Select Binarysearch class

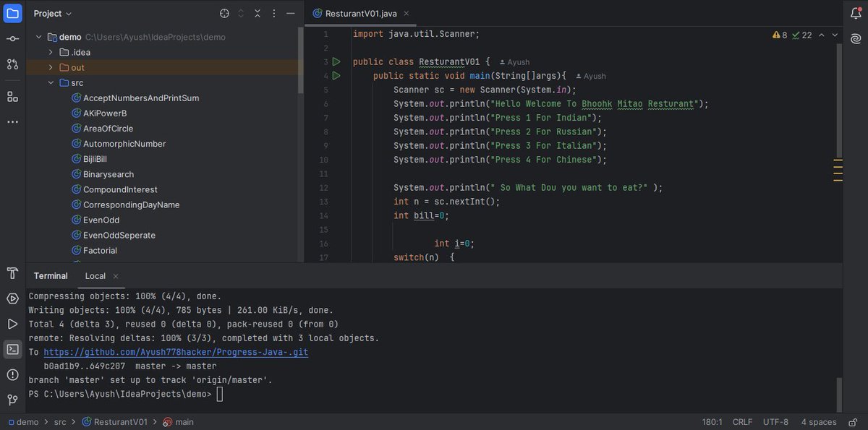[102, 174]
